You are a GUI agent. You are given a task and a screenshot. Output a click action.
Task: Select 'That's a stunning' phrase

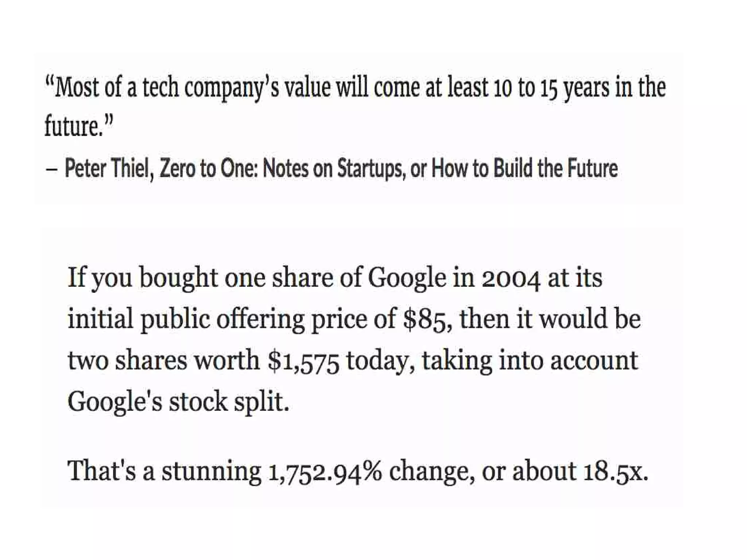point(164,471)
